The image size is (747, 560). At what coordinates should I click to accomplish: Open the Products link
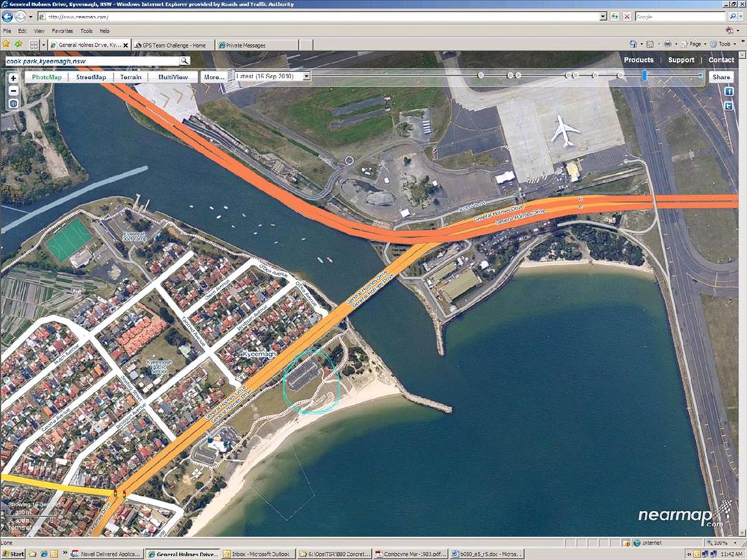tap(639, 60)
